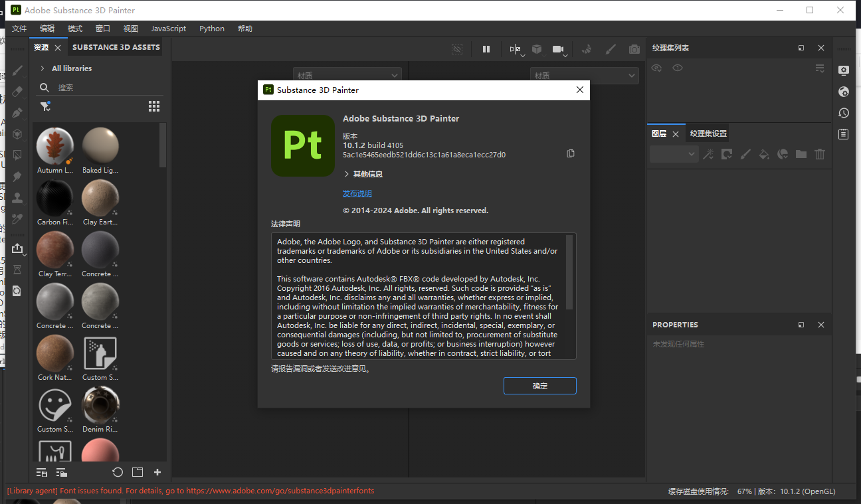
Task: Click the brush rendering icon in viewport toolbar
Action: 611,49
